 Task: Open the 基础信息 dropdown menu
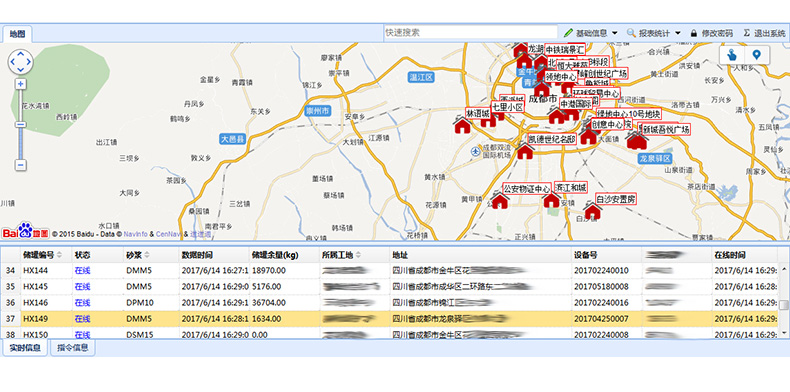point(591,33)
